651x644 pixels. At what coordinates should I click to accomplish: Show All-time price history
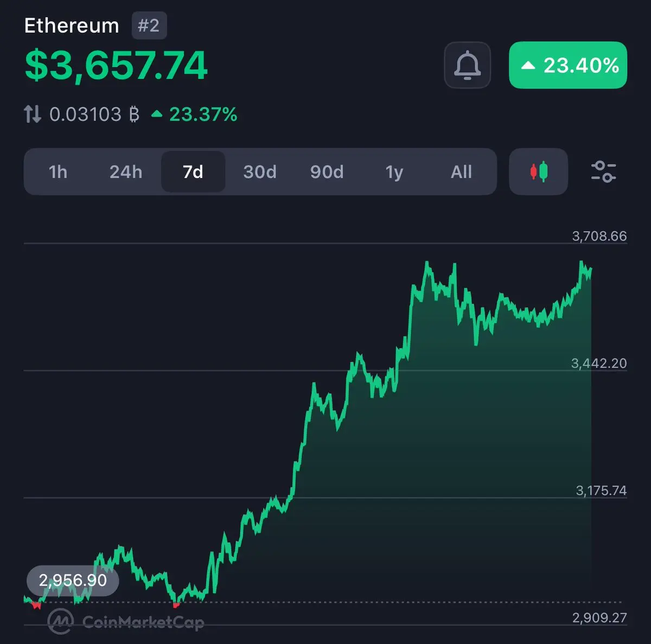click(x=461, y=172)
